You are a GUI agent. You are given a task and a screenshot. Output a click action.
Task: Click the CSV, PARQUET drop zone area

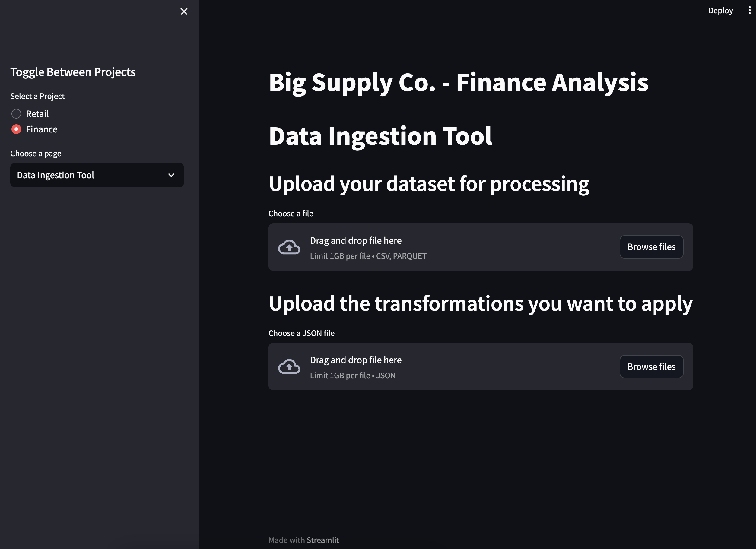481,247
